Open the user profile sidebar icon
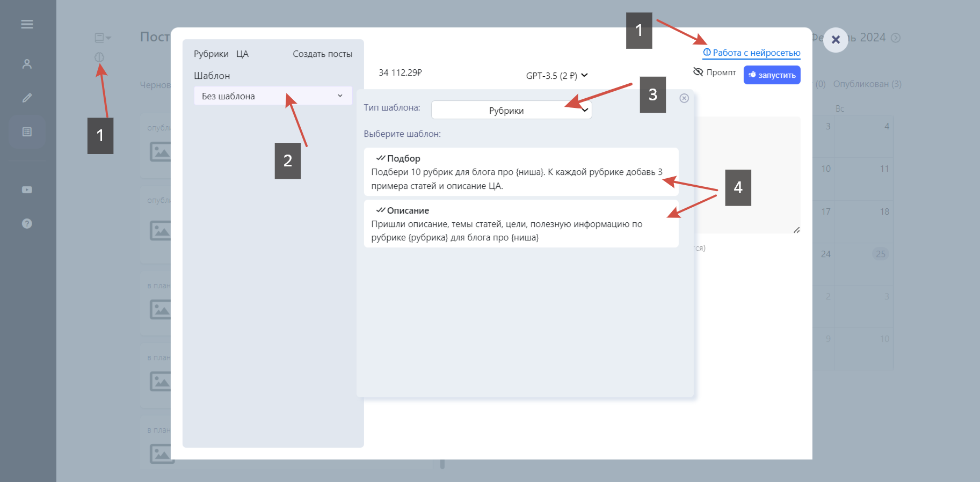The width and height of the screenshot is (980, 482). [27, 64]
